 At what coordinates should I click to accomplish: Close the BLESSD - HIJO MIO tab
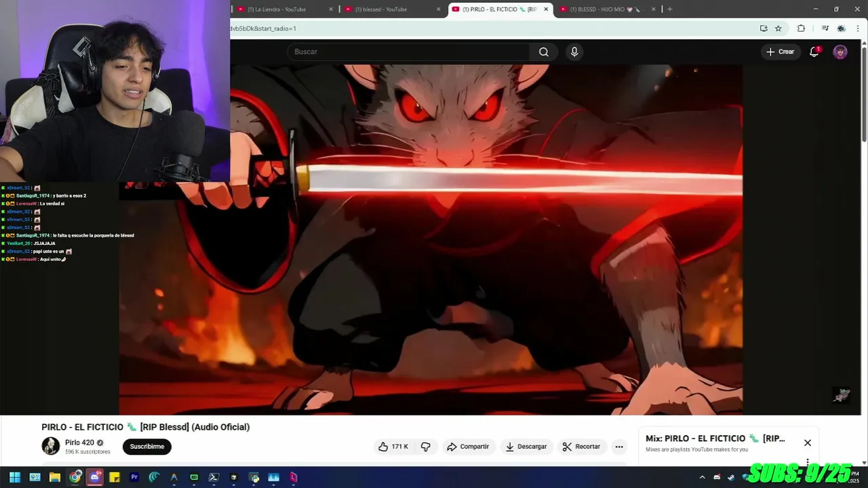click(x=654, y=9)
